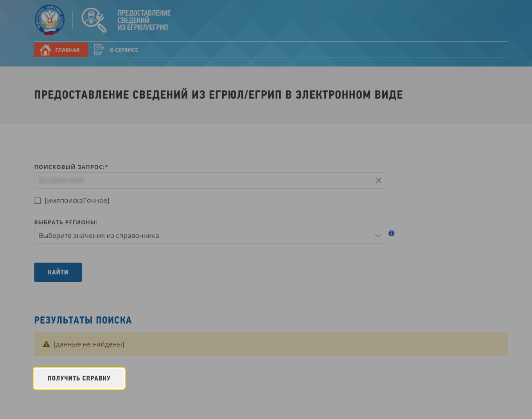Image resolution: width=532 pixels, height=419 pixels.
Task: Click the данные не найдены message banner
Action: click(x=271, y=344)
